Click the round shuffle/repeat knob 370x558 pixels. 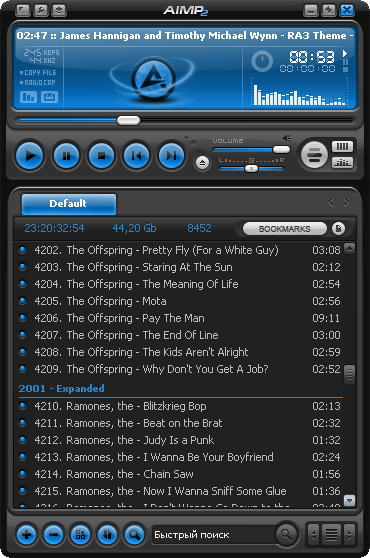tap(314, 155)
